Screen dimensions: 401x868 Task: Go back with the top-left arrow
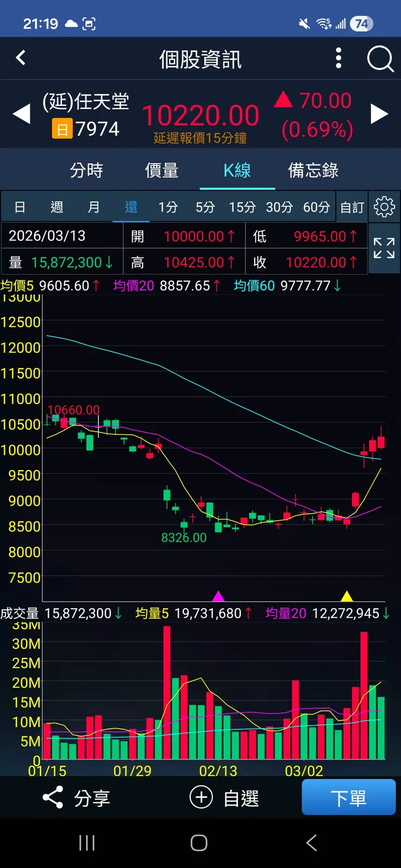pos(21,58)
